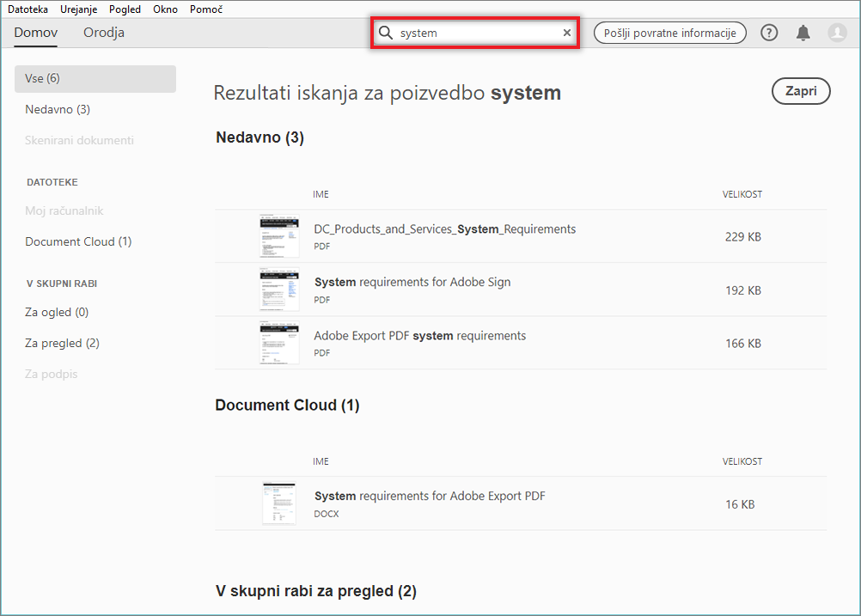The height and width of the screenshot is (616, 861).
Task: Click the magnifier search icon
Action: pos(386,33)
